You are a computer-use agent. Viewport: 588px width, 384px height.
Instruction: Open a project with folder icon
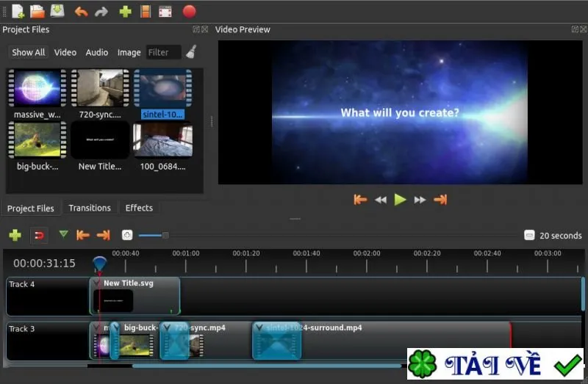(37, 11)
